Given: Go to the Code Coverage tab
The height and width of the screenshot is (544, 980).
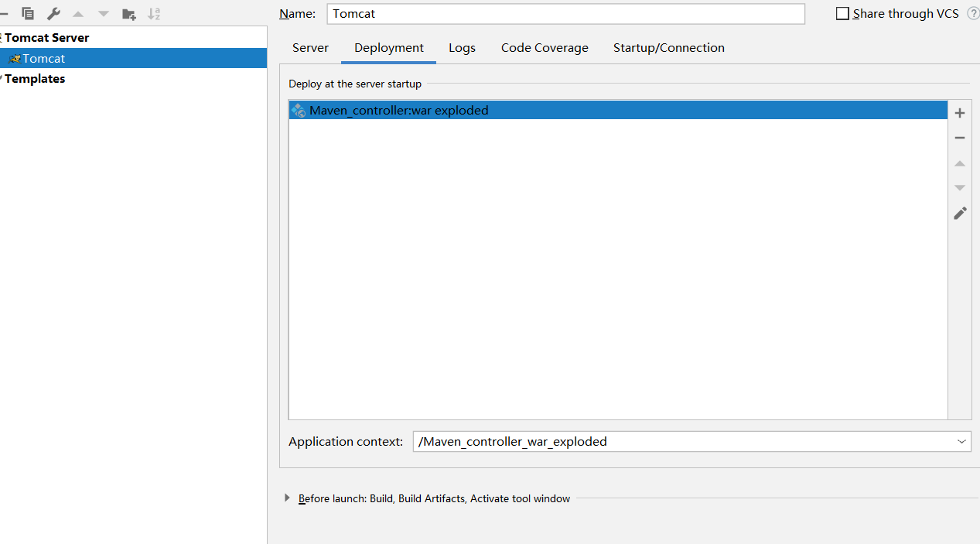Looking at the screenshot, I should click(x=545, y=48).
